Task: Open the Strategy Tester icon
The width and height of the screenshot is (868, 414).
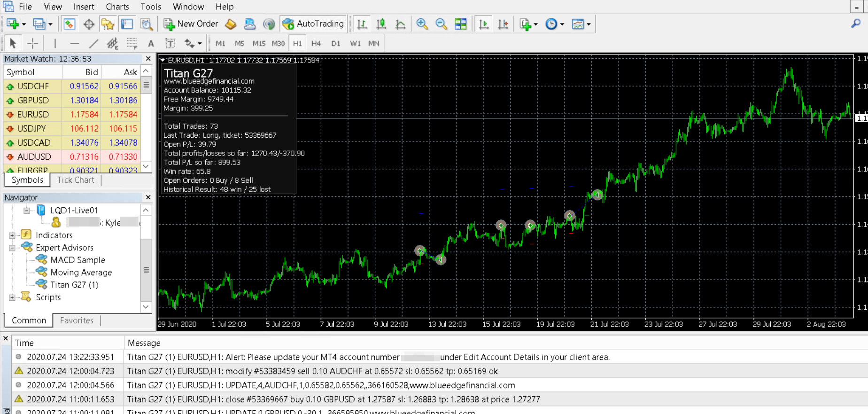Action: pos(146,24)
